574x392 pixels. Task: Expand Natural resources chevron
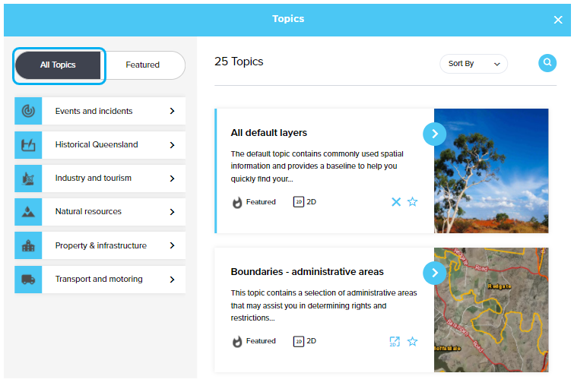[172, 212]
